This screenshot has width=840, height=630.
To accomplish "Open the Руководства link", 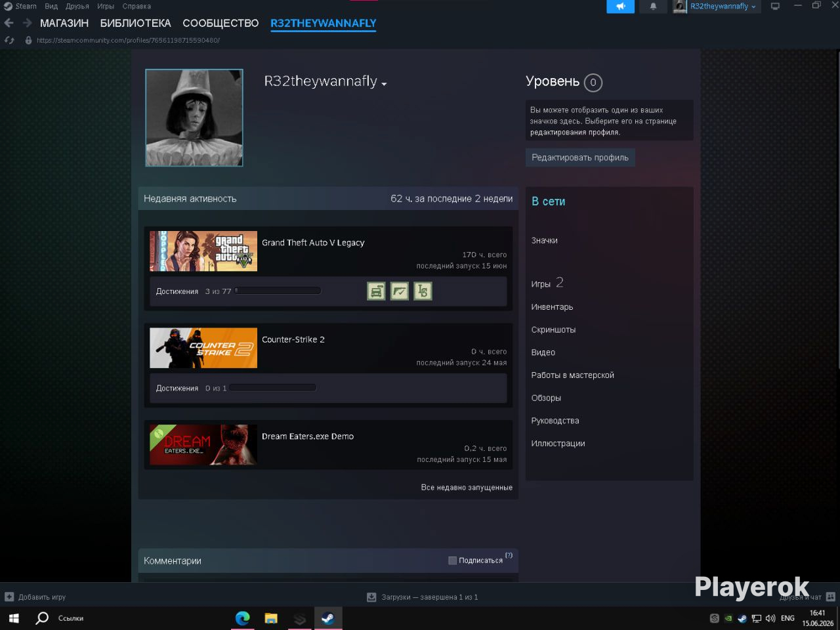I will 555,421.
